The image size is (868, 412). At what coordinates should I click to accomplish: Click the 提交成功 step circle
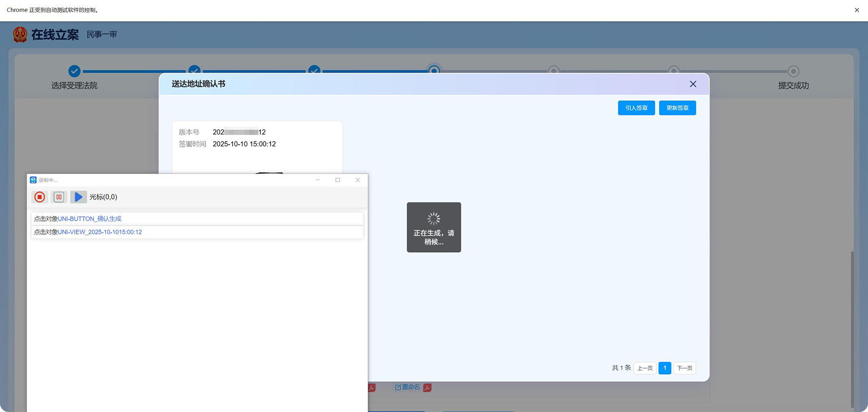point(793,71)
